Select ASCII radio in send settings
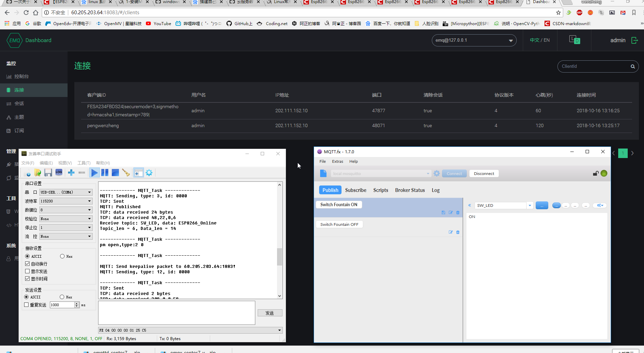 (26, 297)
